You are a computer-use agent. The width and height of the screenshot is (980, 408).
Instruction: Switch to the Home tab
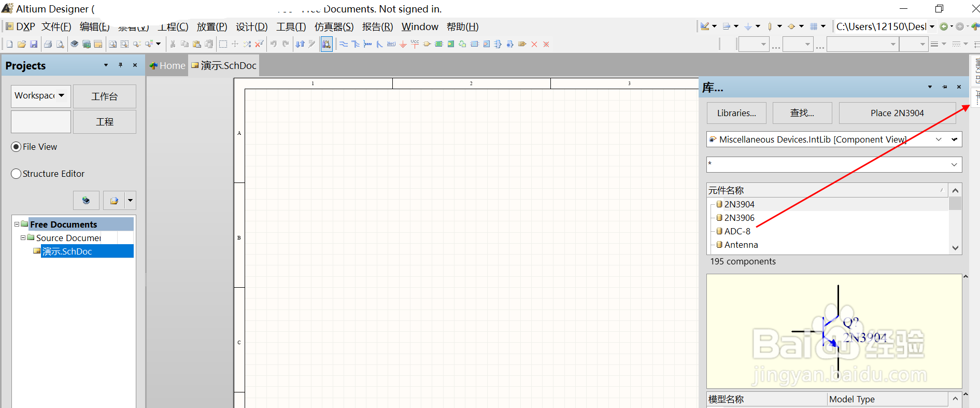(167, 66)
